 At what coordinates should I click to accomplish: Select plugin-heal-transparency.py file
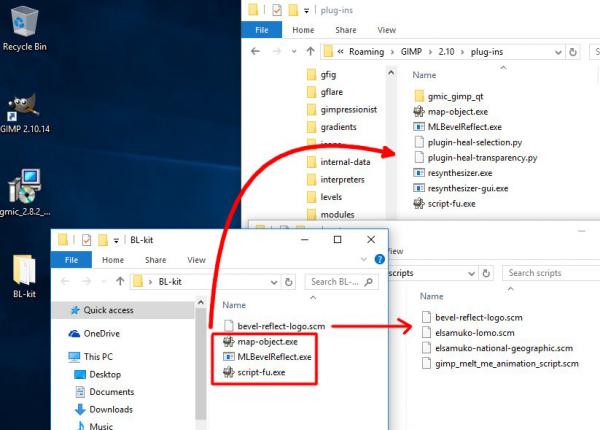[476, 158]
